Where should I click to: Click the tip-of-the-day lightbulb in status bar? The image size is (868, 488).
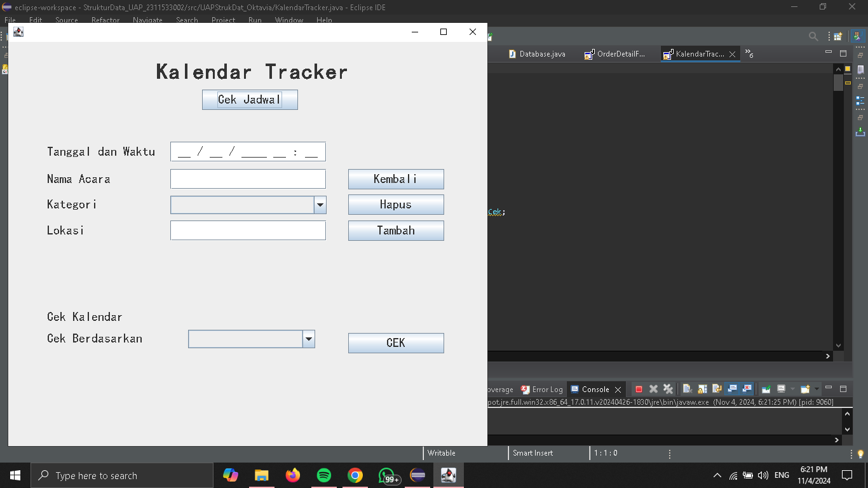point(861,454)
